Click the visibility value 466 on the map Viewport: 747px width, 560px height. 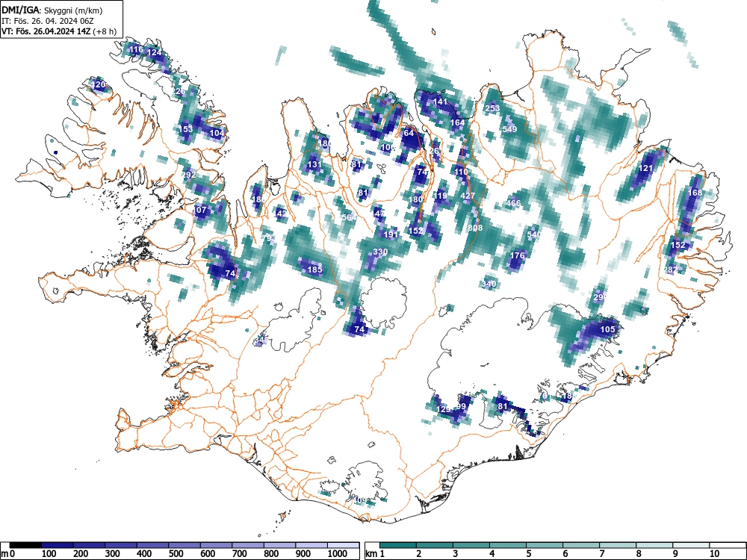click(x=513, y=203)
